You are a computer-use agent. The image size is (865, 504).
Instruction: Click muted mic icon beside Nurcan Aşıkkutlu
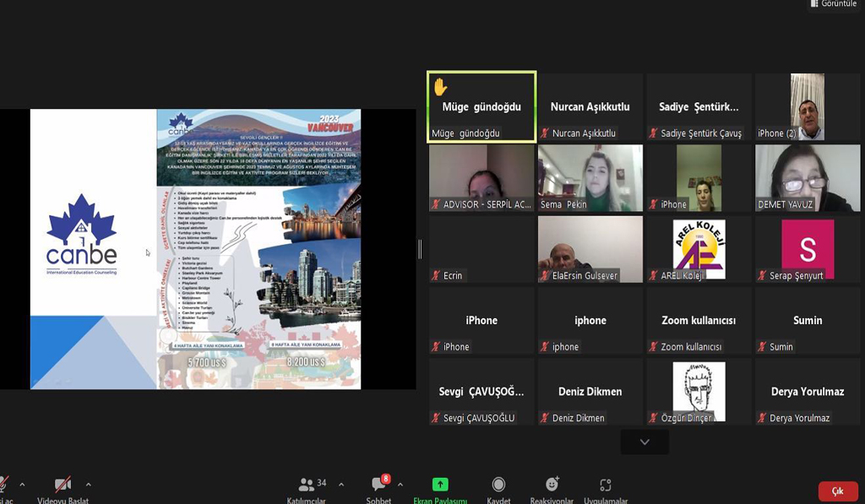(546, 133)
